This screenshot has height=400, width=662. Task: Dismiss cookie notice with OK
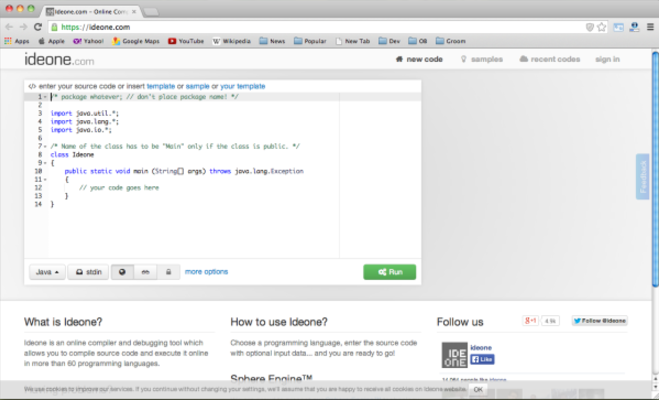(478, 389)
